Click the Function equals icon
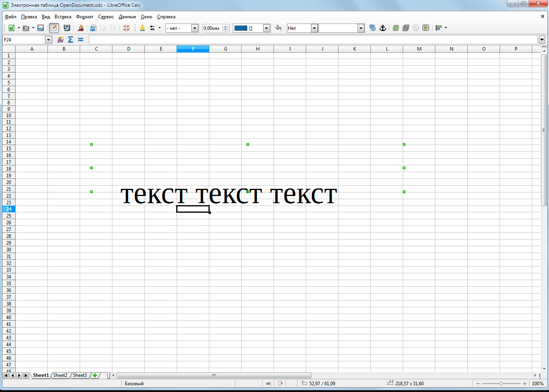The image size is (549, 392). click(81, 39)
